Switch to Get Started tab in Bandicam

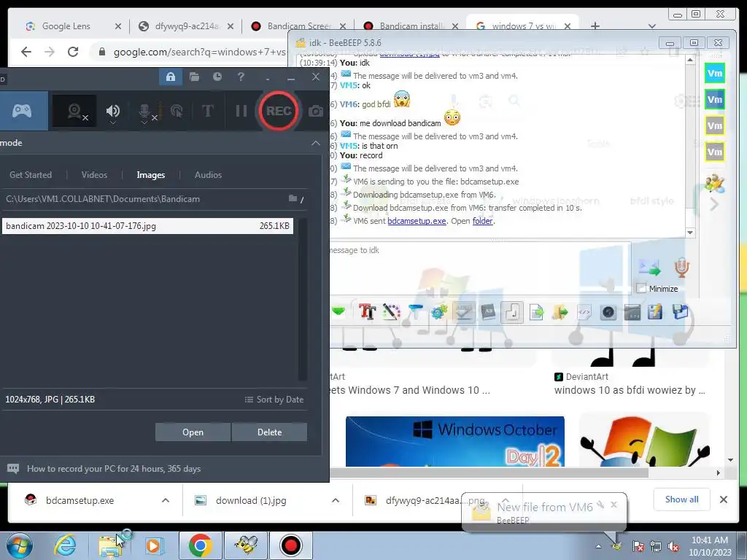click(31, 175)
